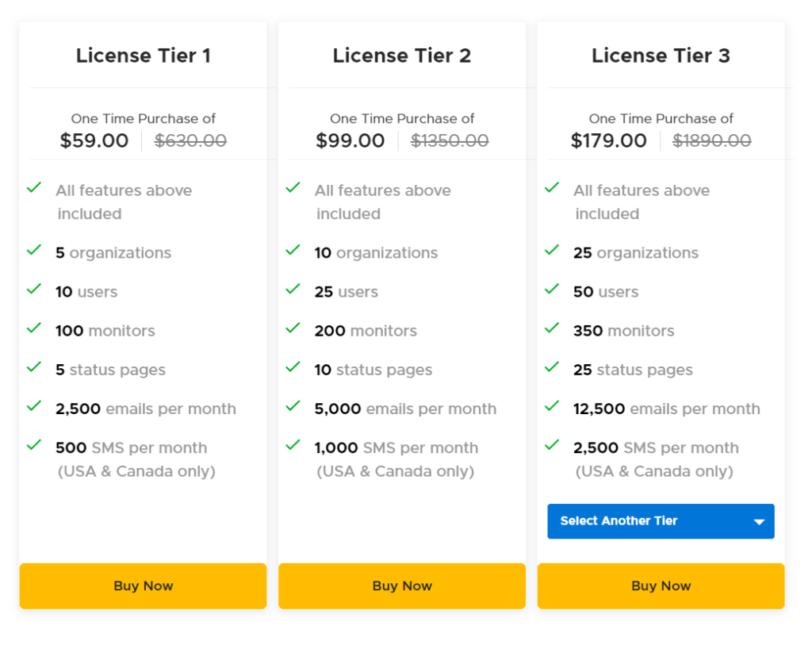This screenshot has width=812, height=645.
Task: Click Buy Now for License Tier 1
Action: click(x=143, y=586)
